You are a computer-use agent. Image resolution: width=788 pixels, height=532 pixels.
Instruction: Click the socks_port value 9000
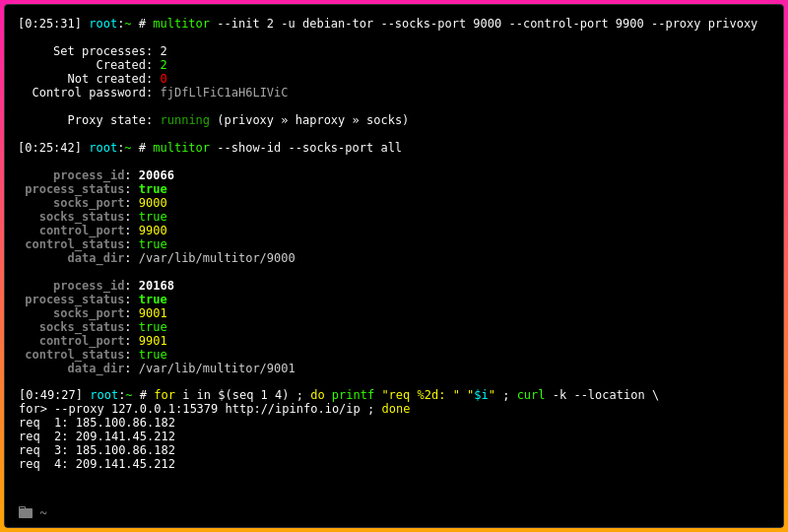153,203
